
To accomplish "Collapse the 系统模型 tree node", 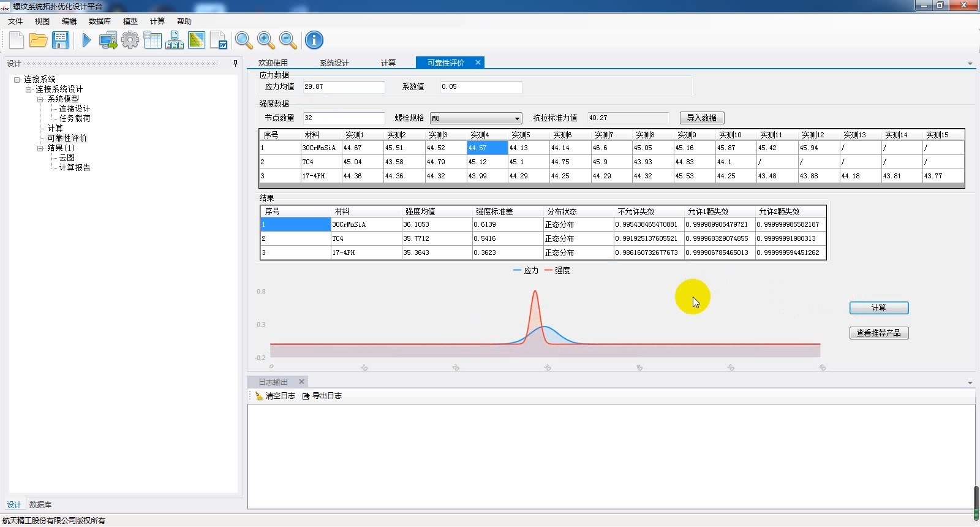I will click(x=40, y=99).
